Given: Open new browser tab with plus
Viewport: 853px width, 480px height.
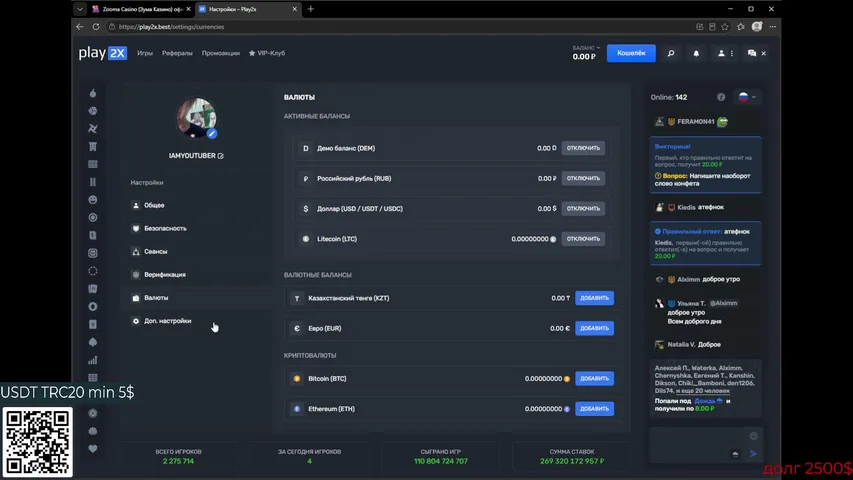Looking at the screenshot, I should pos(311,9).
